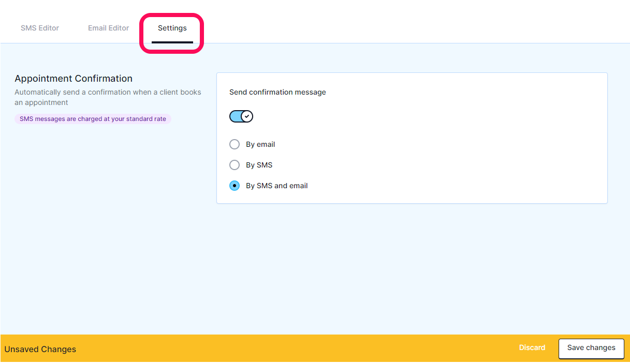Click the Appointment Confirmation heading
This screenshot has width=630, height=364.
(74, 79)
